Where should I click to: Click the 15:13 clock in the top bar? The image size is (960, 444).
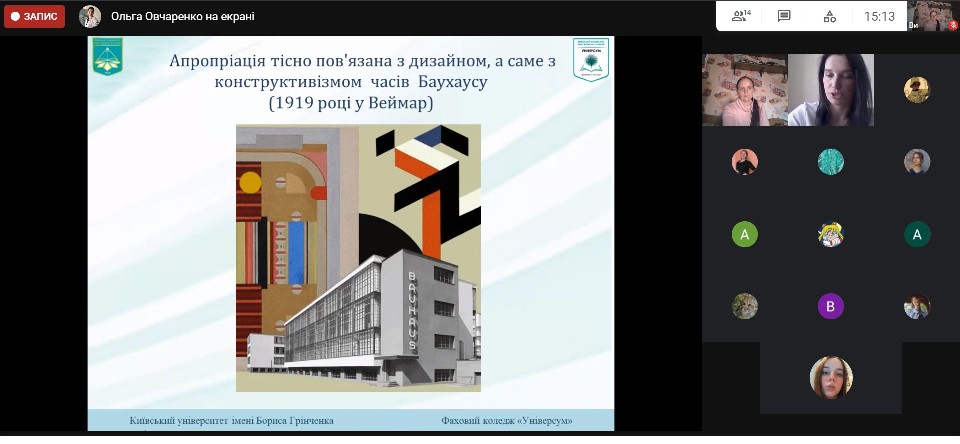(x=879, y=17)
